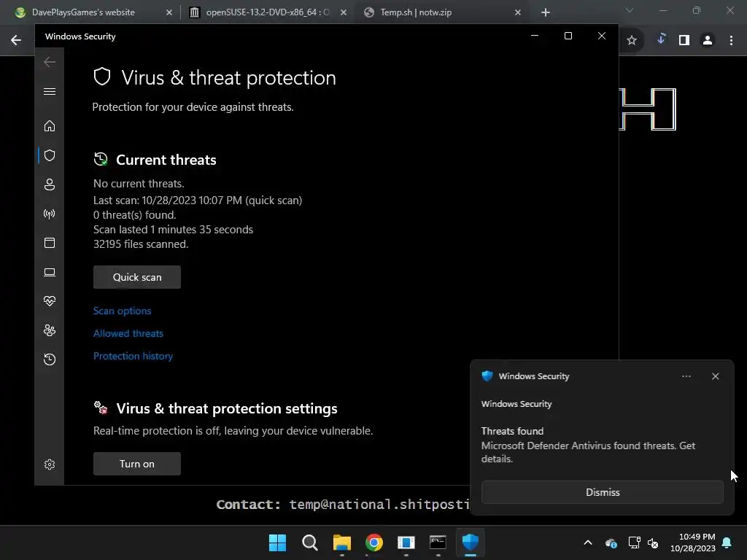
Task: Close the Temp.sh tab
Action: click(x=518, y=12)
